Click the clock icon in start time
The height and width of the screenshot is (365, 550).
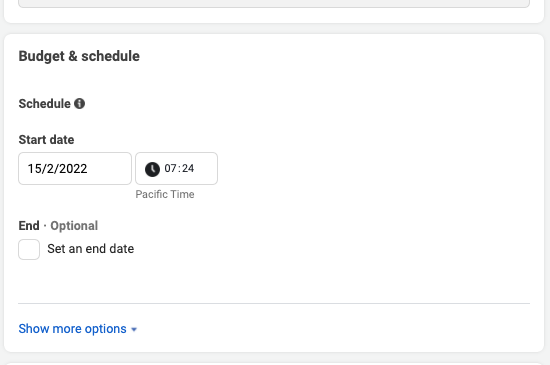[x=152, y=169]
